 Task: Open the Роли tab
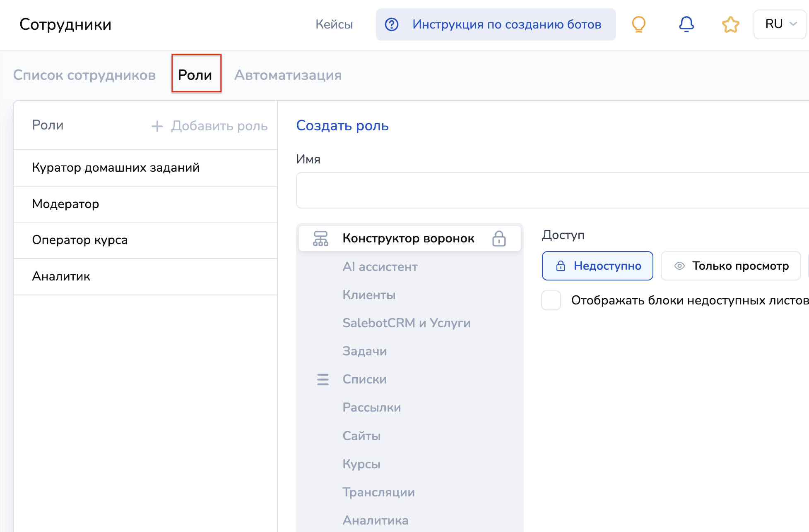[195, 75]
